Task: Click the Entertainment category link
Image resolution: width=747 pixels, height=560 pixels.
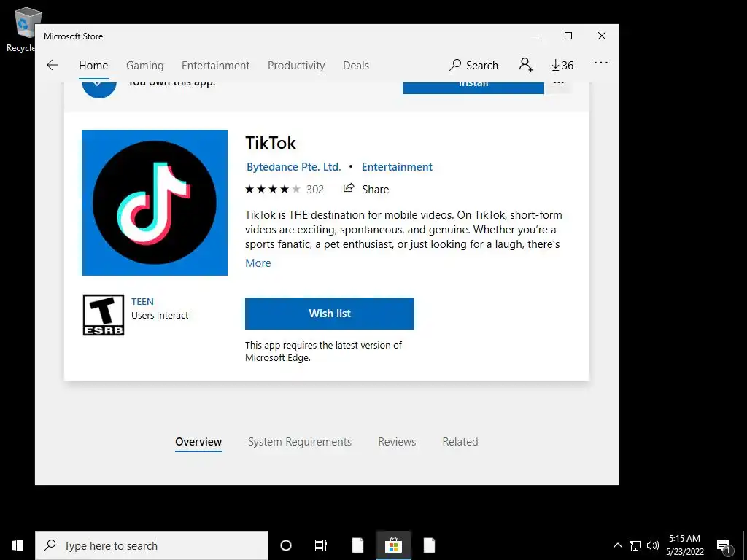Action: pos(397,167)
